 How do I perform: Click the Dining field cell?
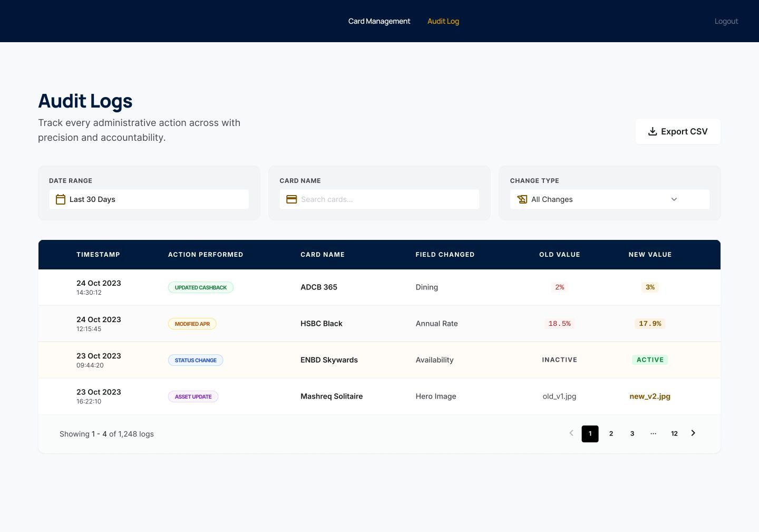click(427, 287)
